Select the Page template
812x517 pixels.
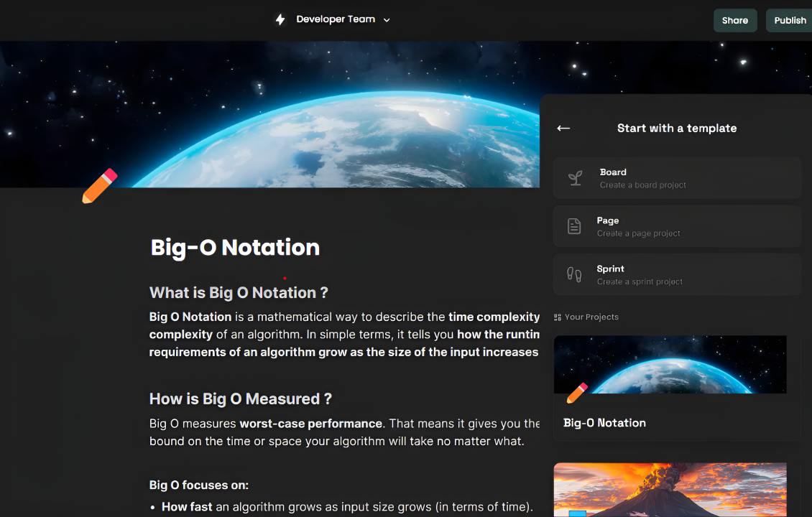[x=677, y=226]
